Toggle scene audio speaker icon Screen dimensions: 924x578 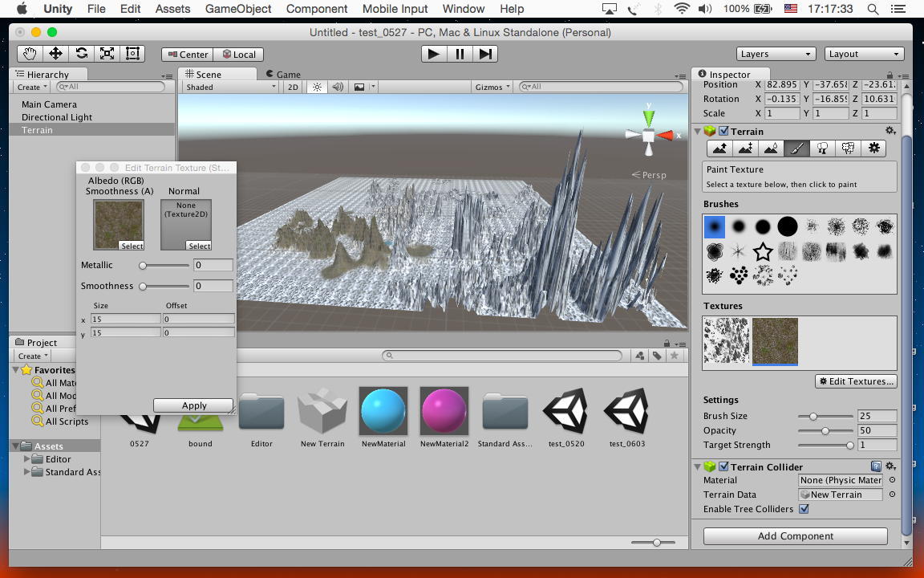338,87
